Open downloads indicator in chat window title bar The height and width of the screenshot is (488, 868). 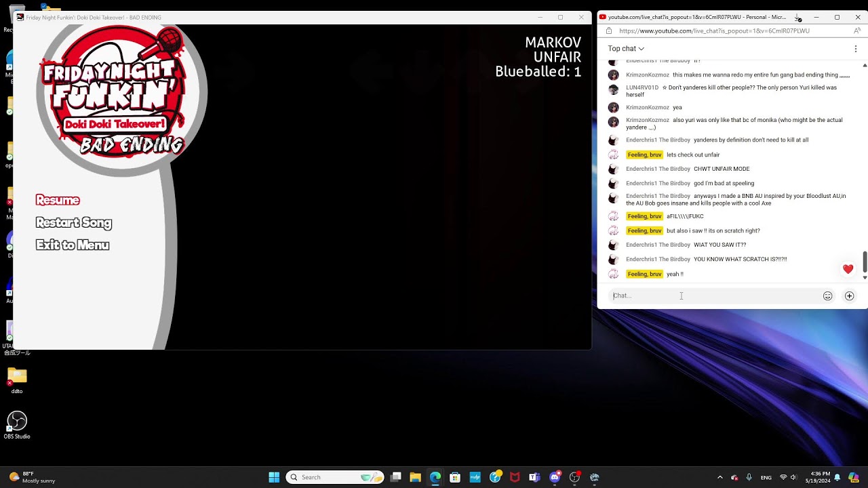[x=798, y=18]
